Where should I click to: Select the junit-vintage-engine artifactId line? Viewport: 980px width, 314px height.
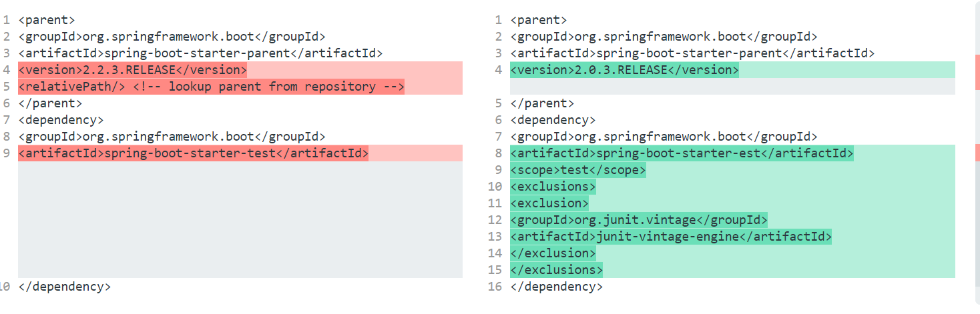[671, 237]
